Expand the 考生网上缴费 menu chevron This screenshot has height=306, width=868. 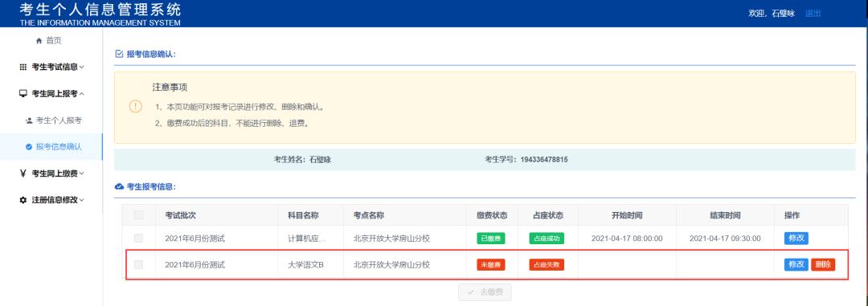point(82,173)
